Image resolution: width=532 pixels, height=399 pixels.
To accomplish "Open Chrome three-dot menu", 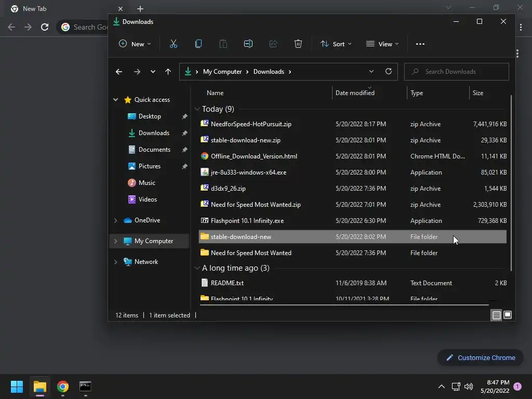I will pyautogui.click(x=521, y=27).
